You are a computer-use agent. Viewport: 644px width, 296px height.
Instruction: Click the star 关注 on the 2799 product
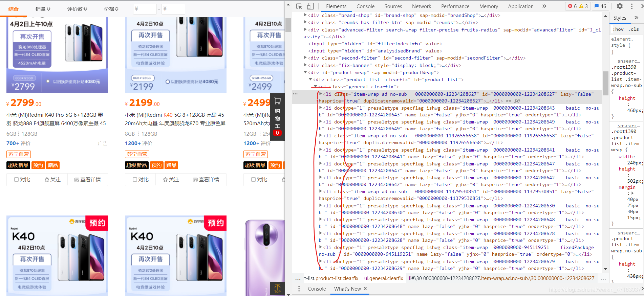[52, 180]
